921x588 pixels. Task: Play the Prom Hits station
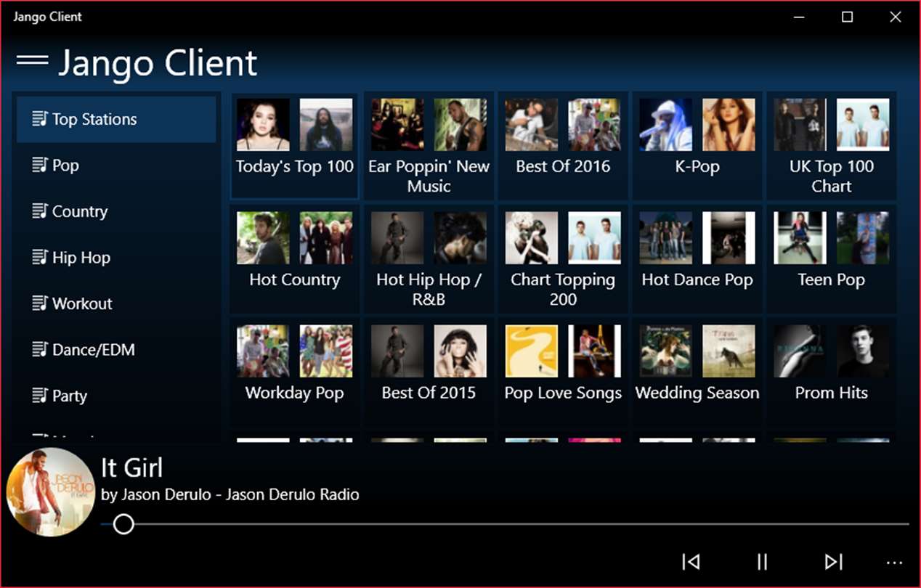pos(831,372)
